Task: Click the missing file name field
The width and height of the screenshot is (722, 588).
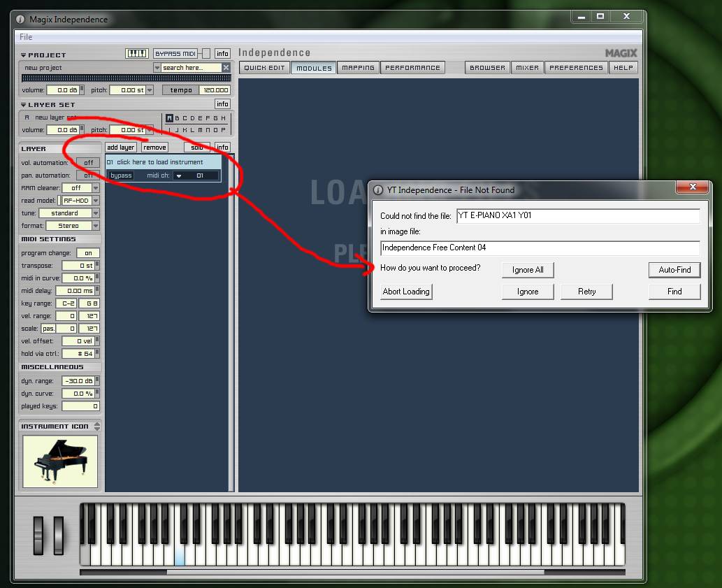Action: click(578, 215)
